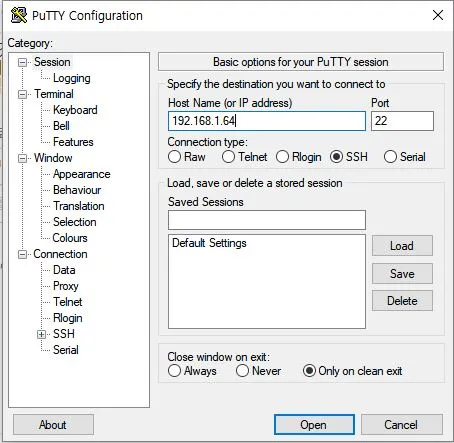
Task: Click the Host Name input field
Action: pos(267,121)
